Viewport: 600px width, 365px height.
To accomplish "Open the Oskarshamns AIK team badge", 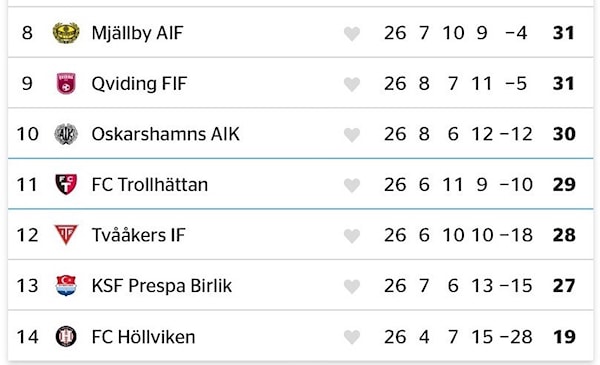I will pyautogui.click(x=66, y=134).
